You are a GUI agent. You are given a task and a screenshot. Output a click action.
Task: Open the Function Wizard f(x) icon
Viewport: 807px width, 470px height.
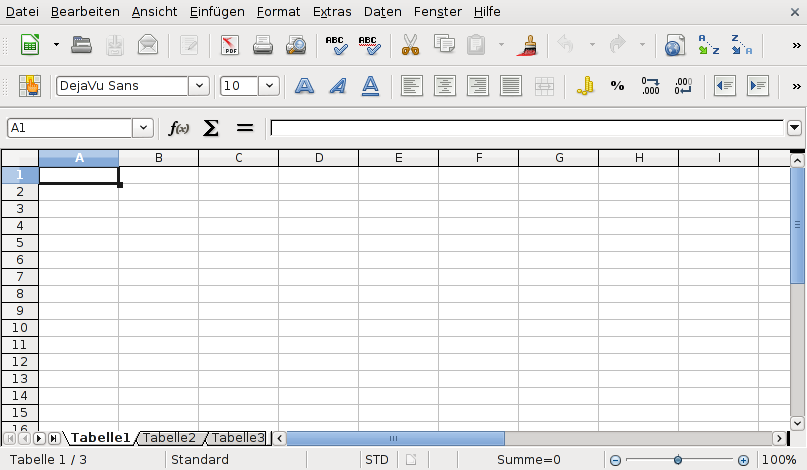(179, 128)
